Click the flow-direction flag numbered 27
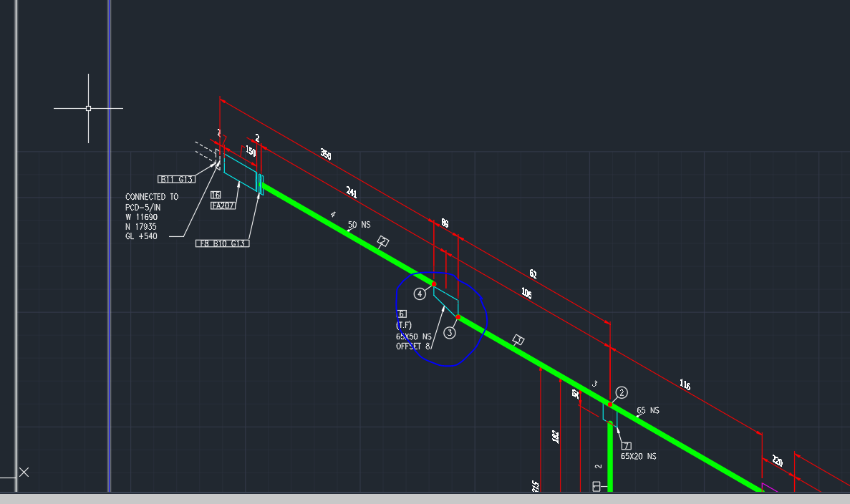 point(383,241)
